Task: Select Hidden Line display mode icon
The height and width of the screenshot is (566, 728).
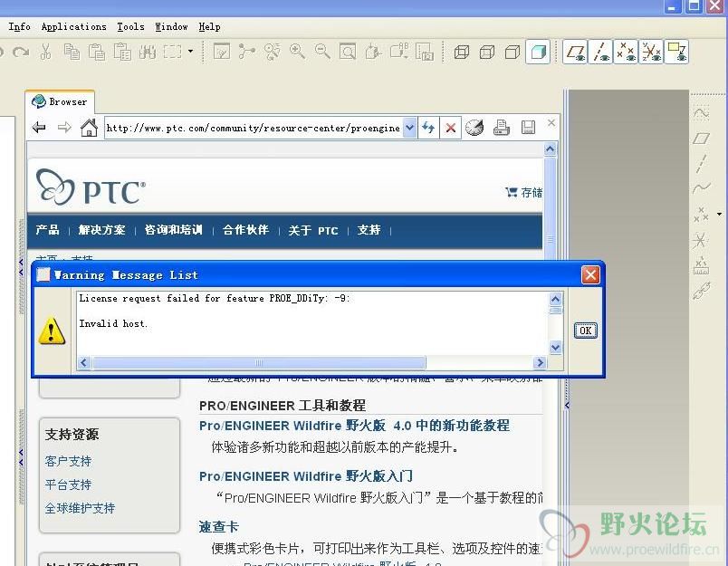Action: [x=486, y=52]
